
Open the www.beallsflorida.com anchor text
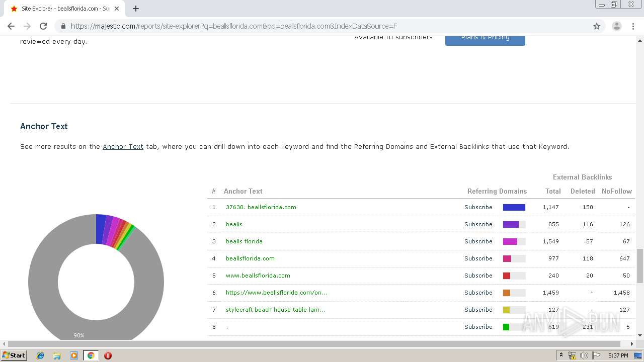(x=258, y=276)
